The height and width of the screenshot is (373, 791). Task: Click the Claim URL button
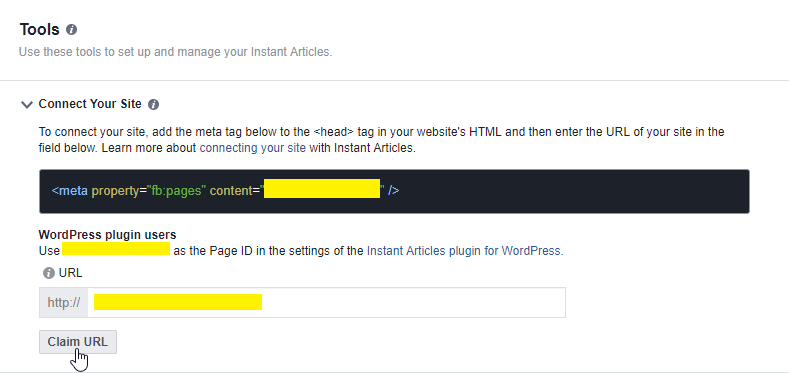click(x=78, y=342)
